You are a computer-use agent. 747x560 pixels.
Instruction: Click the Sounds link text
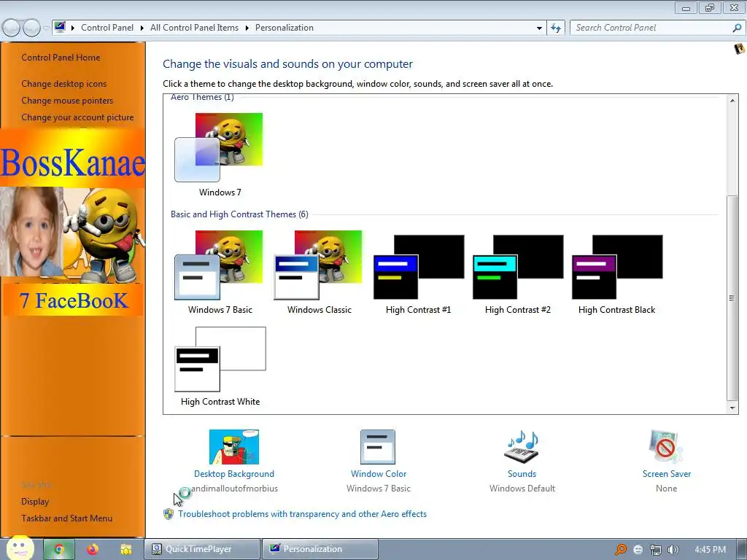coord(522,474)
